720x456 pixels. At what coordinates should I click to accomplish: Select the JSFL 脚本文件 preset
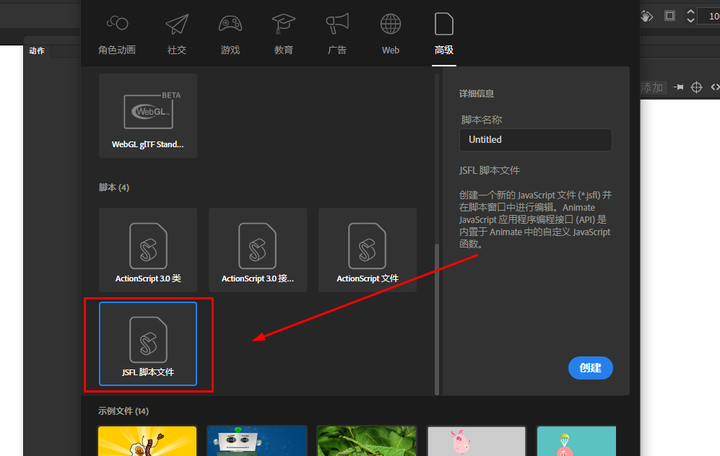click(x=148, y=344)
